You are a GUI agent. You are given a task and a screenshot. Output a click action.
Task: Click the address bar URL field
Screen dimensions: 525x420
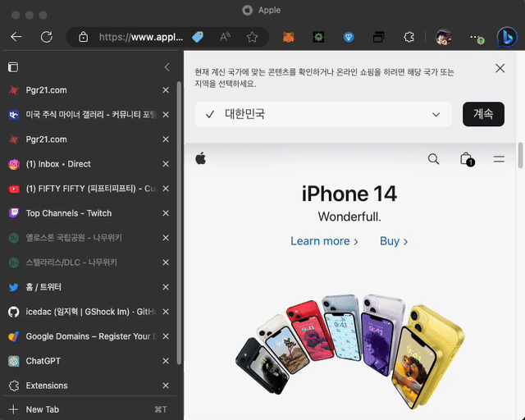coord(141,37)
